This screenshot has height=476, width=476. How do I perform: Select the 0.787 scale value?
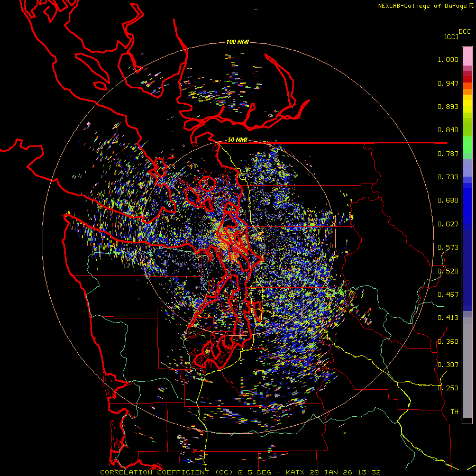pos(448,153)
